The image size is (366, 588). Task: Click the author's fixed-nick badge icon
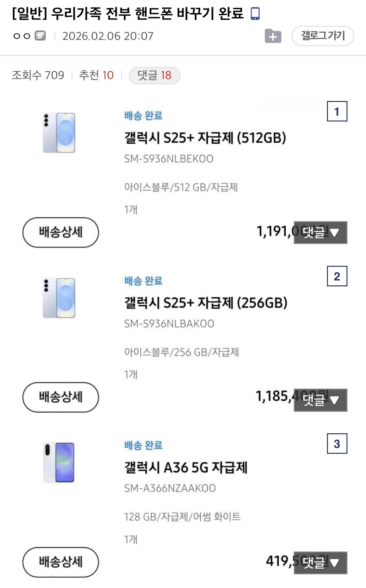[x=40, y=36]
